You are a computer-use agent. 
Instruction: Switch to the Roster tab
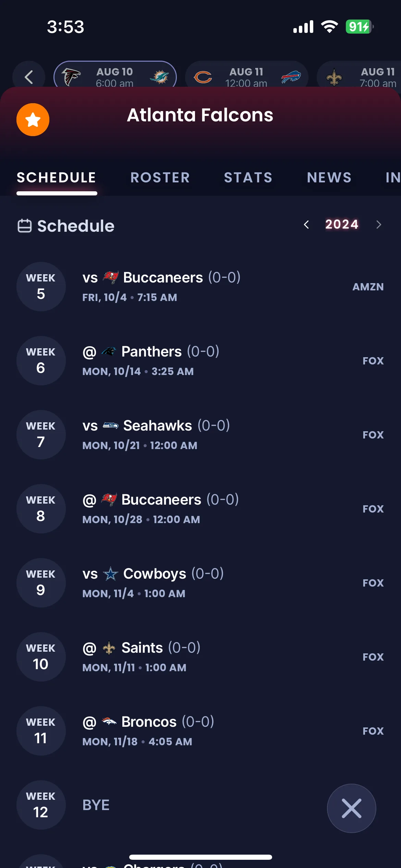160,178
